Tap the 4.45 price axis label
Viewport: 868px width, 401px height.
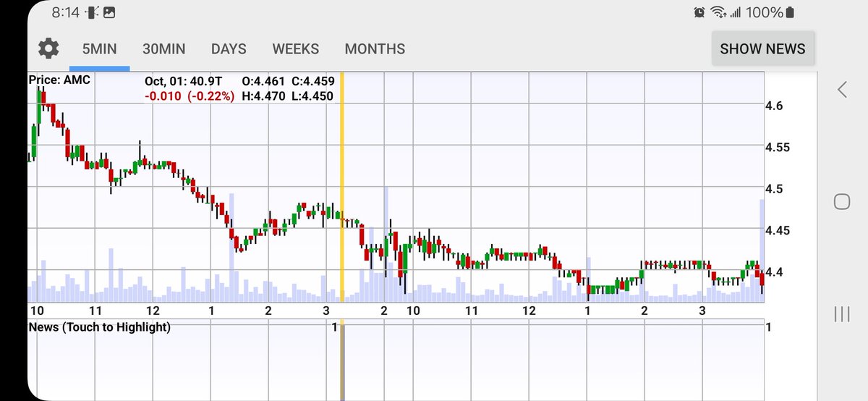(778, 230)
